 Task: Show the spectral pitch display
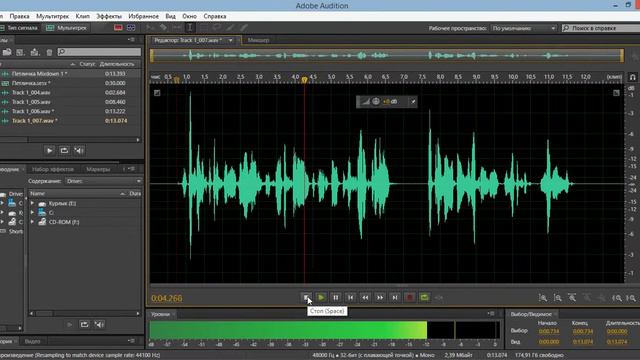[131, 28]
